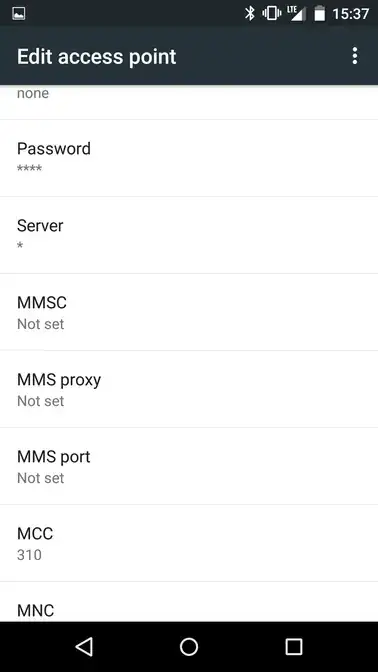Open the MMSC field
Viewport: 378px width, 672px height.
[x=189, y=312]
